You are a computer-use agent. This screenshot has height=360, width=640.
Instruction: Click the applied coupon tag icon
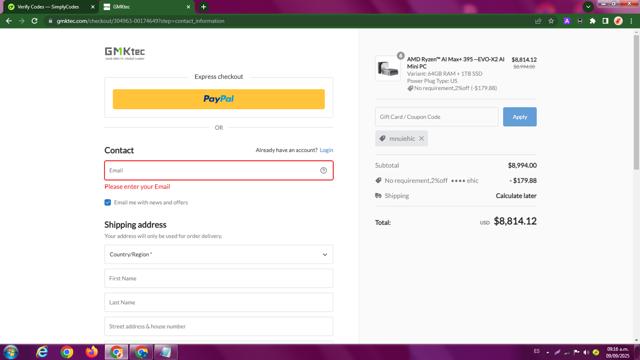pos(382,138)
